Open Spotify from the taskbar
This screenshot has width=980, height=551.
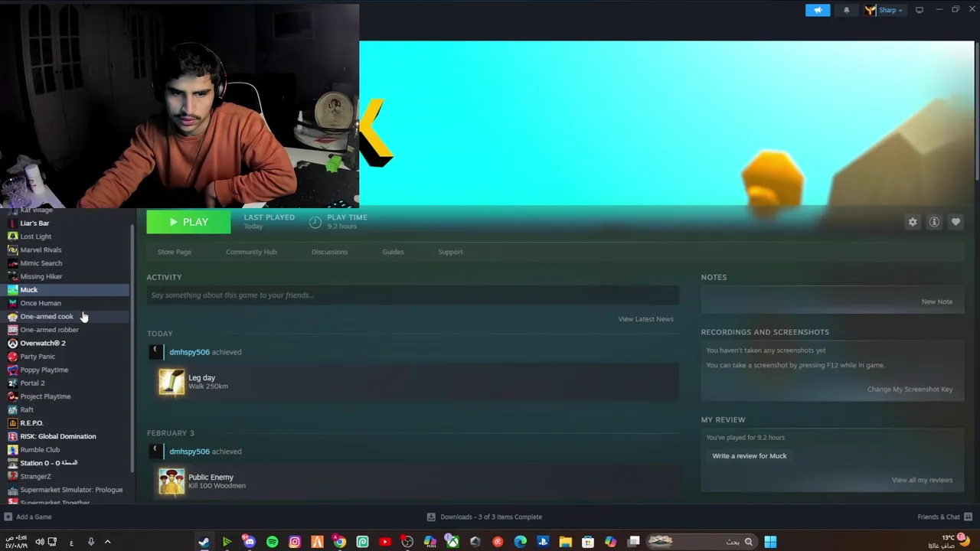click(x=272, y=542)
